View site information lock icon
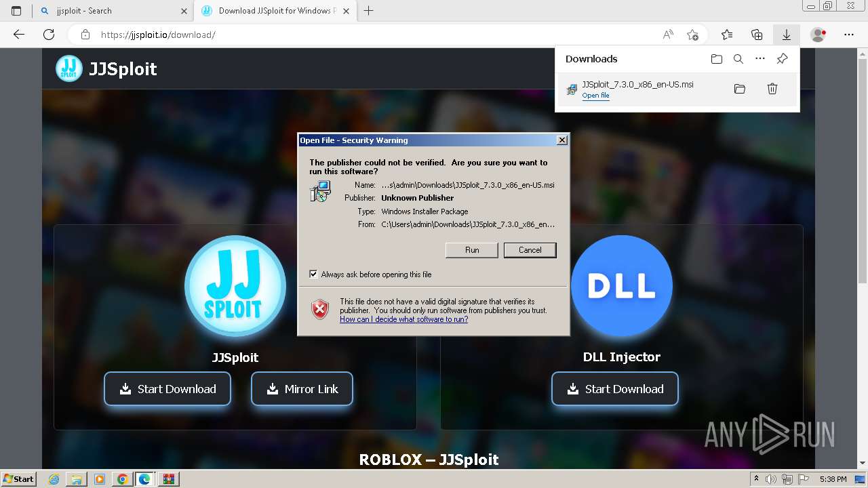The image size is (868, 488). click(85, 35)
